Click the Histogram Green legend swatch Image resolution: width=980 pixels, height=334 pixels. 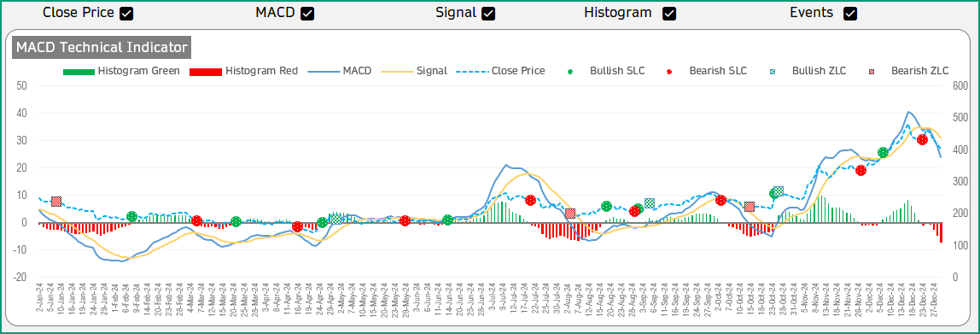[x=79, y=71]
